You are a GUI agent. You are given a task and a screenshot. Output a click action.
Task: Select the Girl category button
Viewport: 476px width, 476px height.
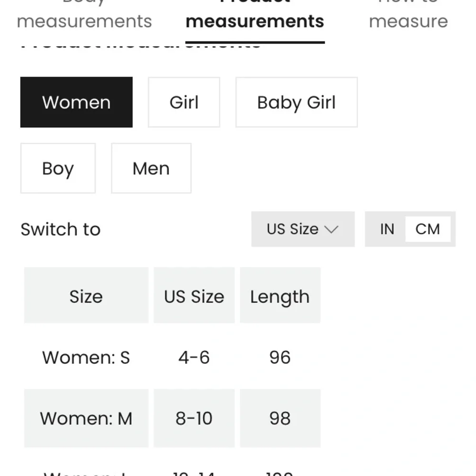(x=184, y=102)
